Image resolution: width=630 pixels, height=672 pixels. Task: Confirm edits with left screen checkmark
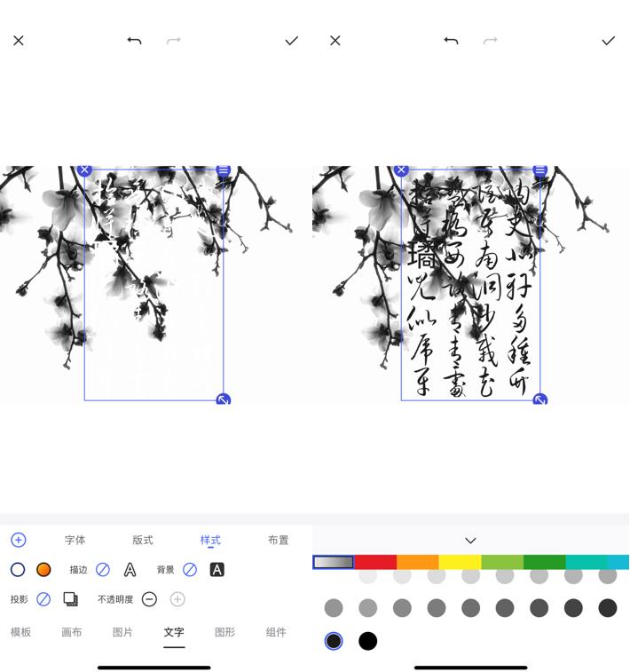[292, 41]
